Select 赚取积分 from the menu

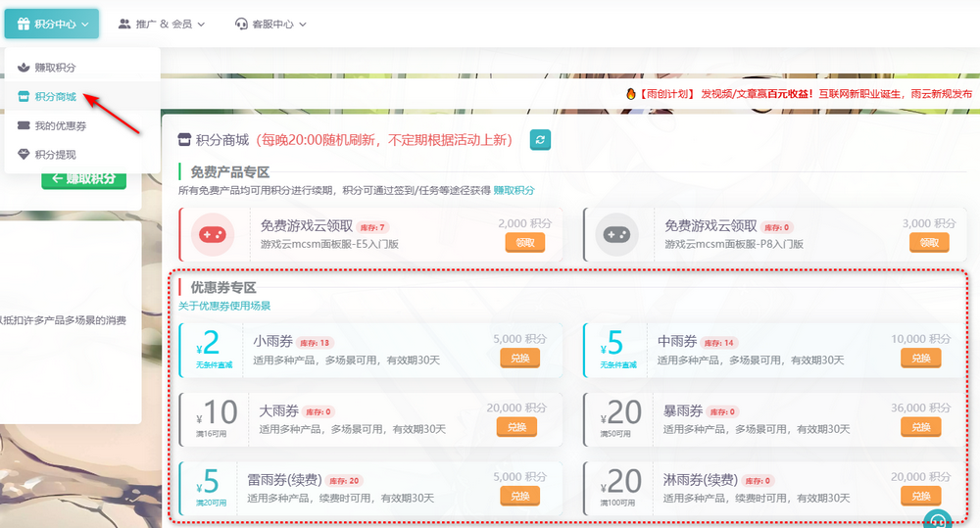click(55, 68)
